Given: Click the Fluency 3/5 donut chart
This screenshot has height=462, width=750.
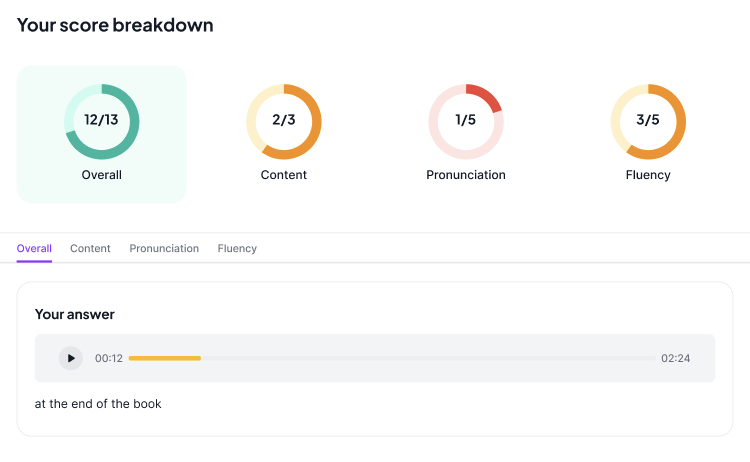Looking at the screenshot, I should click(648, 121).
